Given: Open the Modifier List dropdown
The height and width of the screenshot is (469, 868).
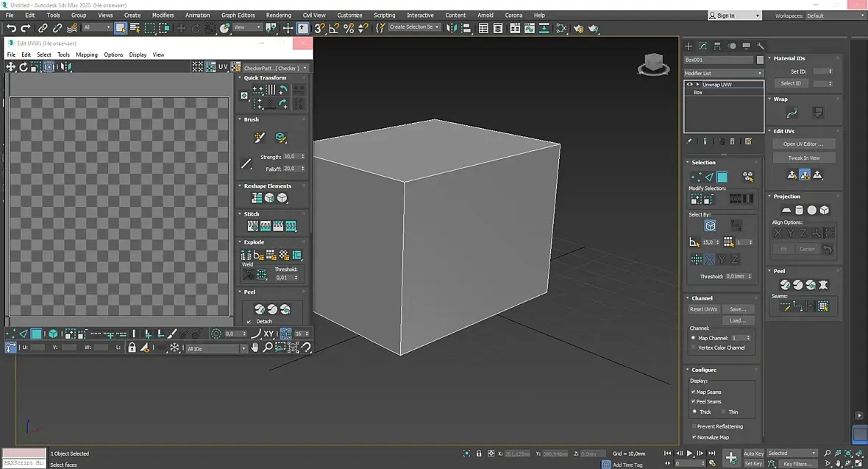Looking at the screenshot, I should (x=724, y=73).
